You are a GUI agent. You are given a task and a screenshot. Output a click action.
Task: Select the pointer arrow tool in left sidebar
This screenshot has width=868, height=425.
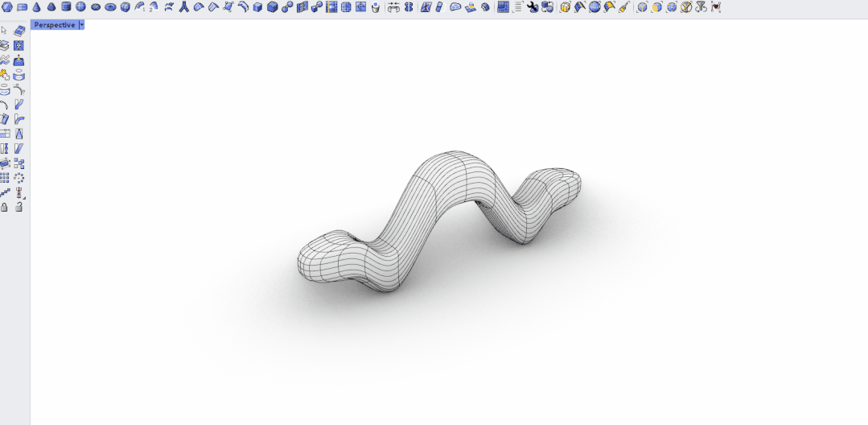click(5, 31)
